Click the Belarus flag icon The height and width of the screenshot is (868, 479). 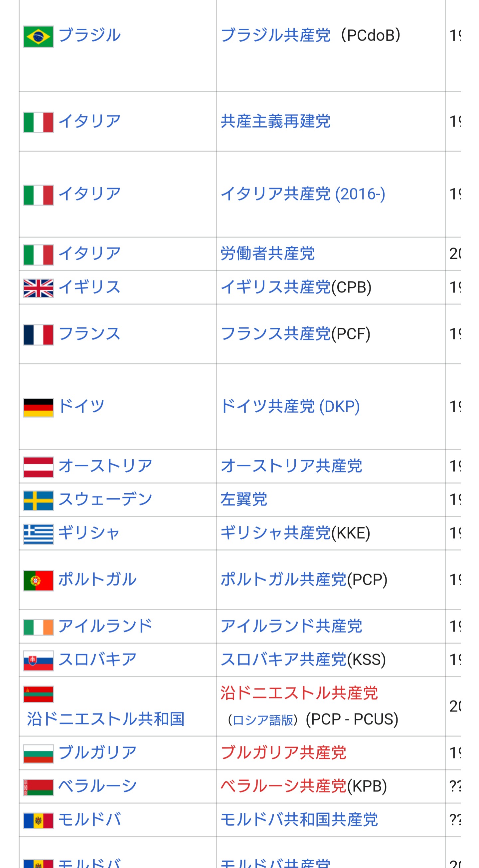38,787
